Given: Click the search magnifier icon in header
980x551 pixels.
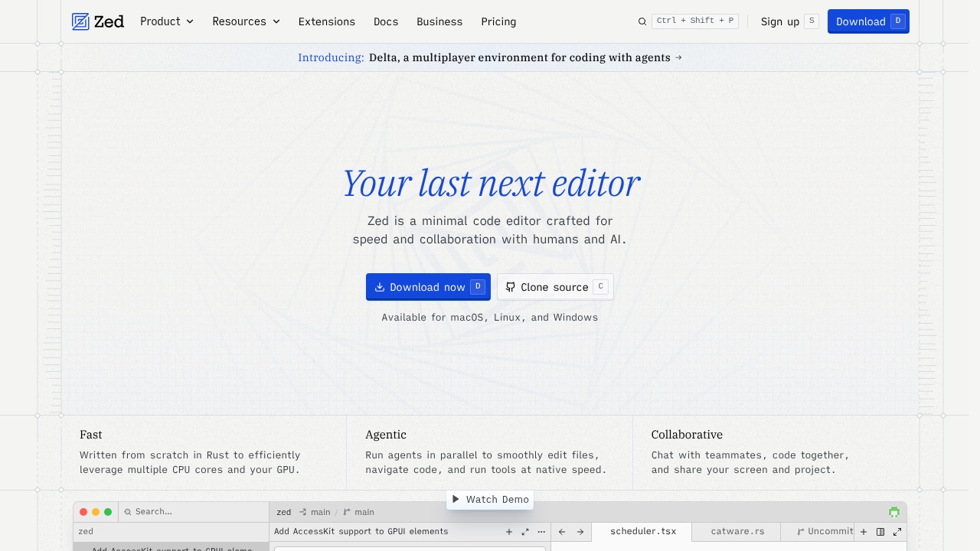Looking at the screenshot, I should [642, 21].
